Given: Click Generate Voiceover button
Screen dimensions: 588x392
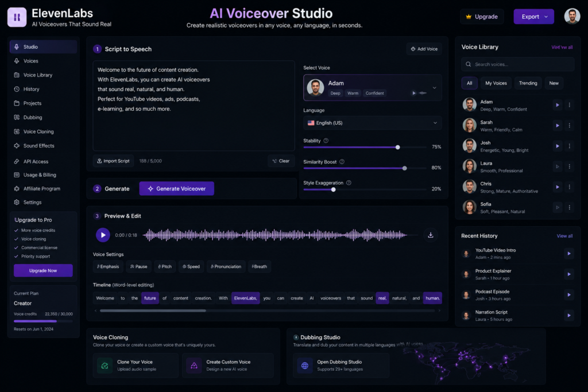Looking at the screenshot, I should [177, 188].
